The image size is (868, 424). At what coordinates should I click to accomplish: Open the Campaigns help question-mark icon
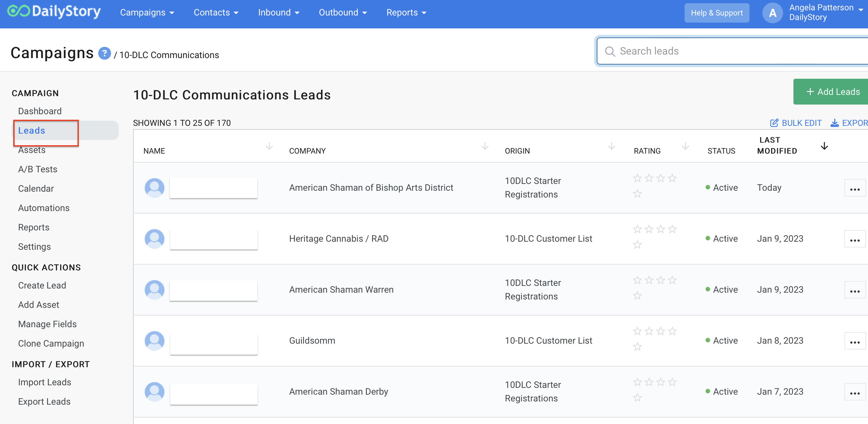coord(104,53)
